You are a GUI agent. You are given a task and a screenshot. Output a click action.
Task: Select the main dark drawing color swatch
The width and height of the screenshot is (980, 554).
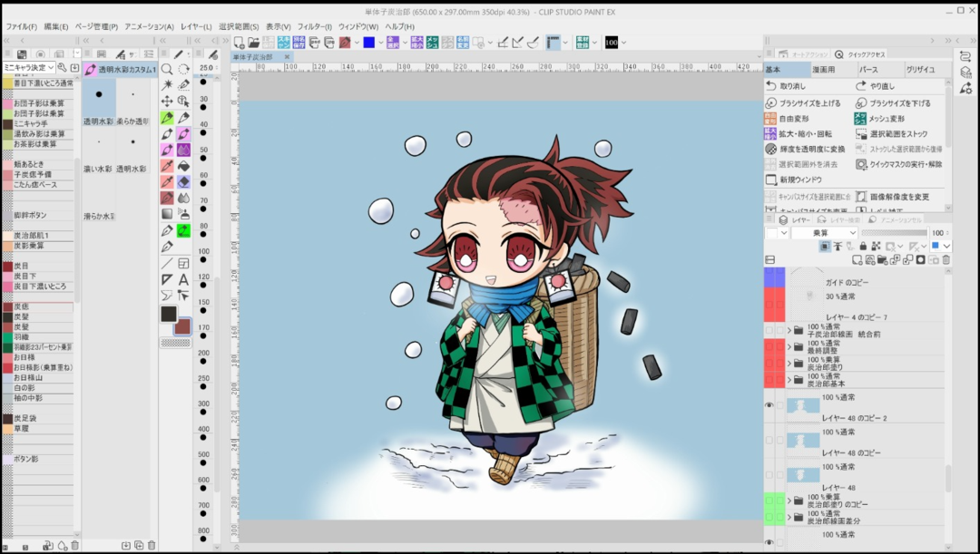click(x=168, y=314)
